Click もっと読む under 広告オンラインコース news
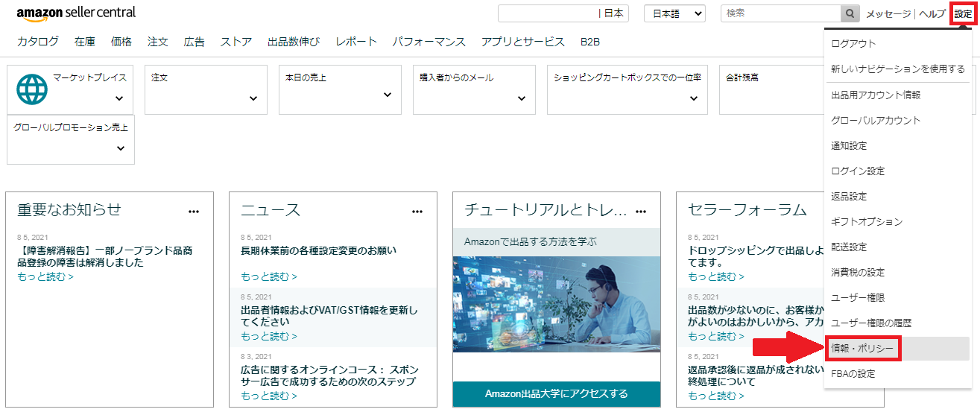980x415 pixels. [x=269, y=396]
